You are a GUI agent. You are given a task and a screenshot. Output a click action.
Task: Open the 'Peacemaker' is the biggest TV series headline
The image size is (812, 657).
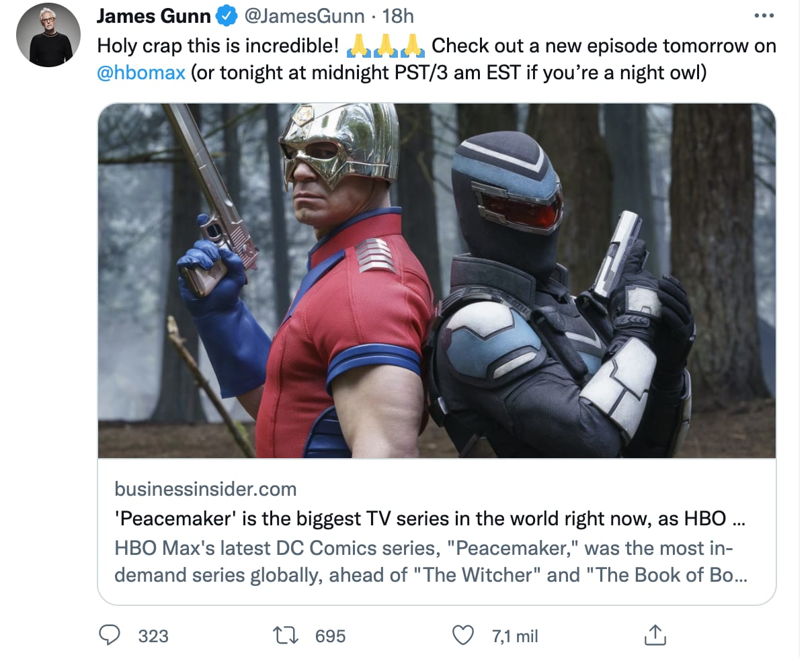(429, 519)
